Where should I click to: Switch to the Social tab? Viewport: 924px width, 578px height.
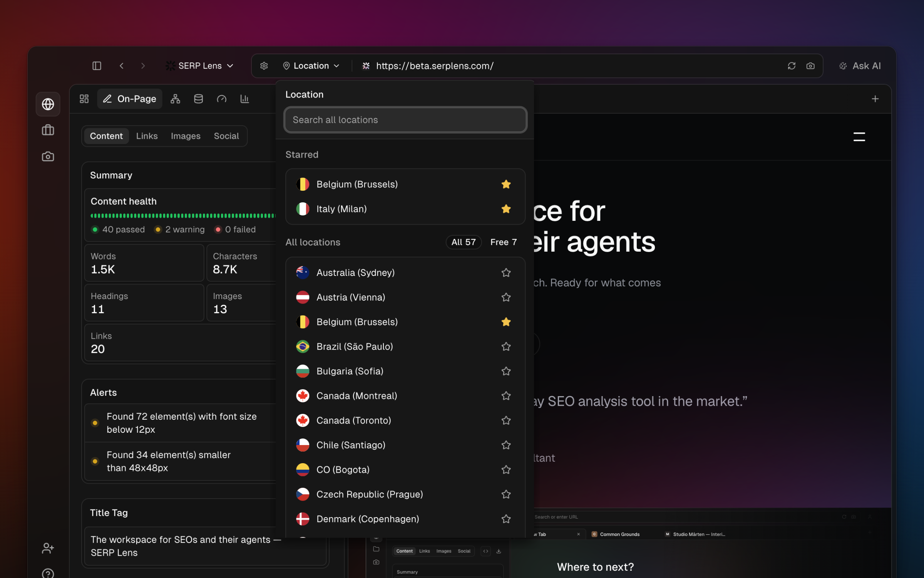[226, 136]
